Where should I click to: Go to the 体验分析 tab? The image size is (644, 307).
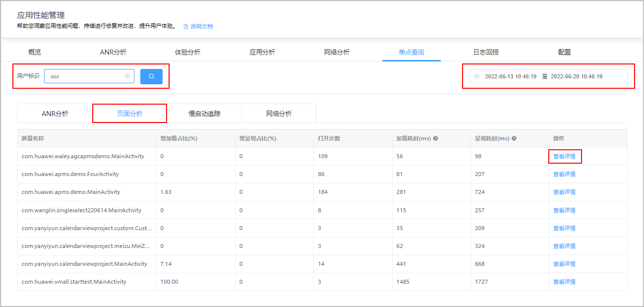point(188,52)
